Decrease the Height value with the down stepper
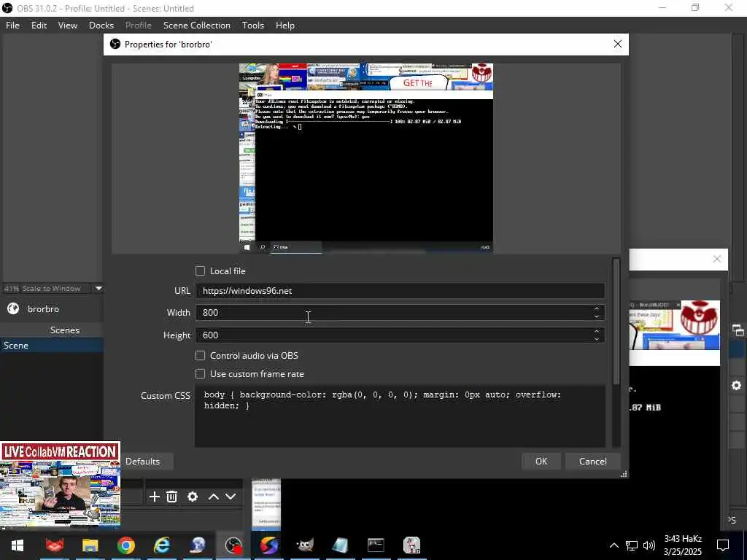 point(597,338)
